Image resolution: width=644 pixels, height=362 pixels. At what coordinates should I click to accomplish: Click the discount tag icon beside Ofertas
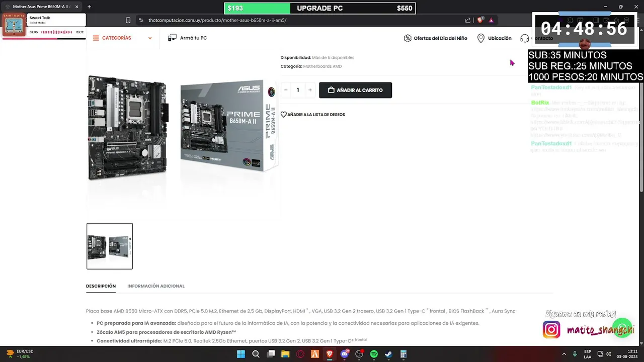(x=408, y=38)
